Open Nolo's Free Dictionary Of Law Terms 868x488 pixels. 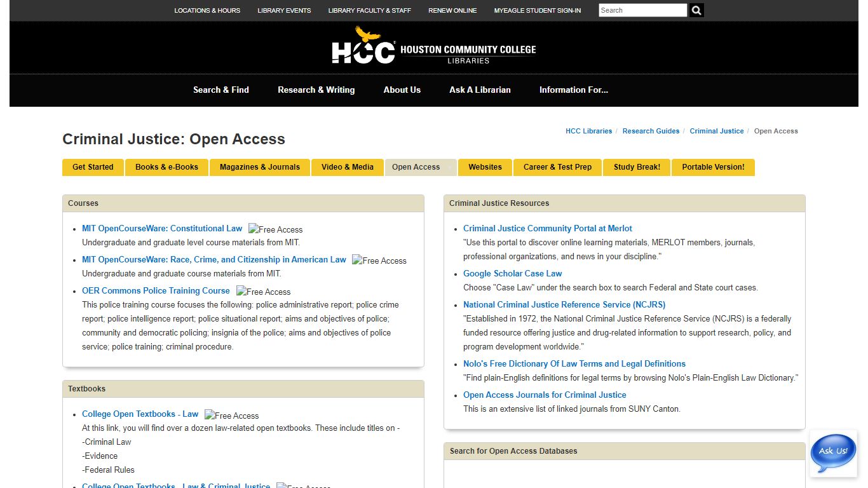tap(574, 363)
